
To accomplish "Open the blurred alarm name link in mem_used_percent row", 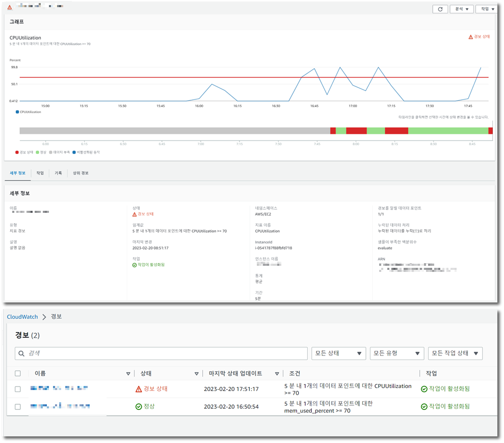I will click(x=60, y=406).
